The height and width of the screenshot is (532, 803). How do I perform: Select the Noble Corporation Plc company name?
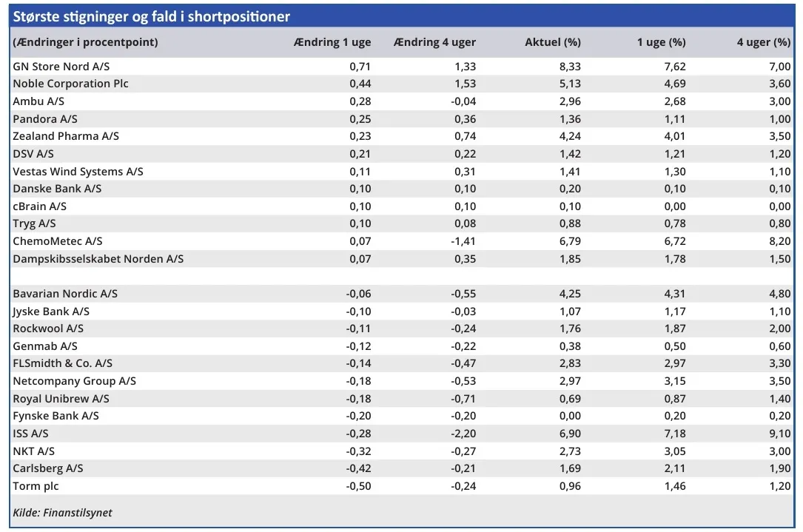coord(70,84)
